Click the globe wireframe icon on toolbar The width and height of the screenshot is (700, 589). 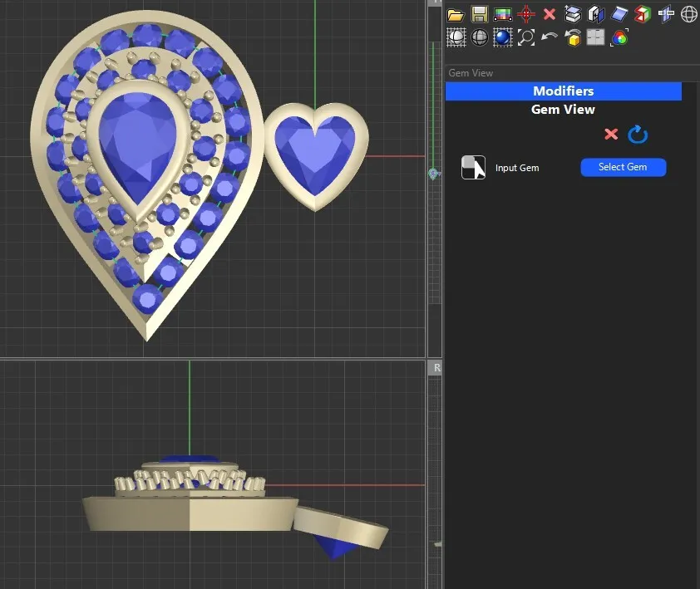(x=689, y=14)
